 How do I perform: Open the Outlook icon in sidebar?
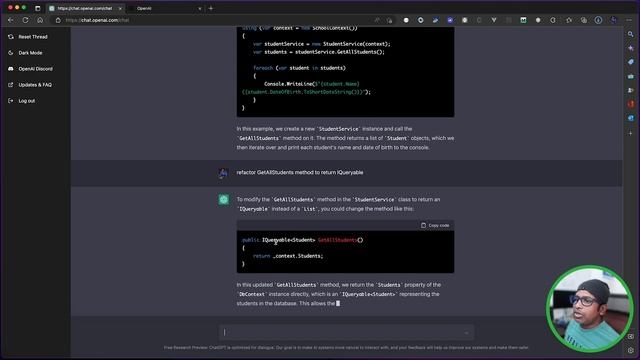(631, 118)
